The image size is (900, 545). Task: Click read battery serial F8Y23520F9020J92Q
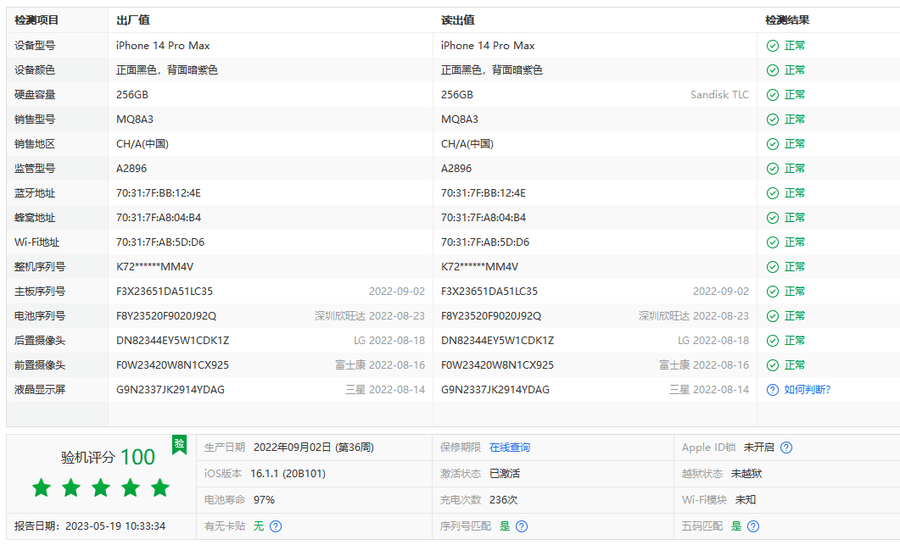(x=491, y=316)
